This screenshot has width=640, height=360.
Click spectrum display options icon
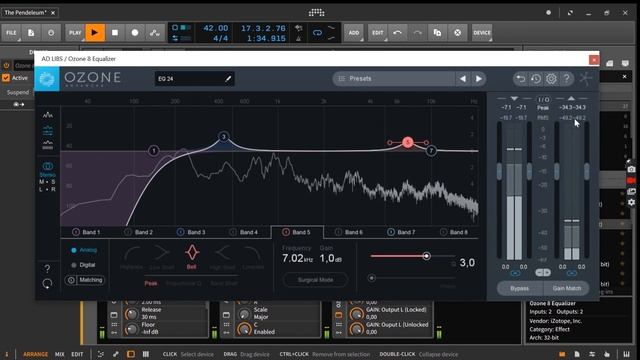tap(48, 115)
